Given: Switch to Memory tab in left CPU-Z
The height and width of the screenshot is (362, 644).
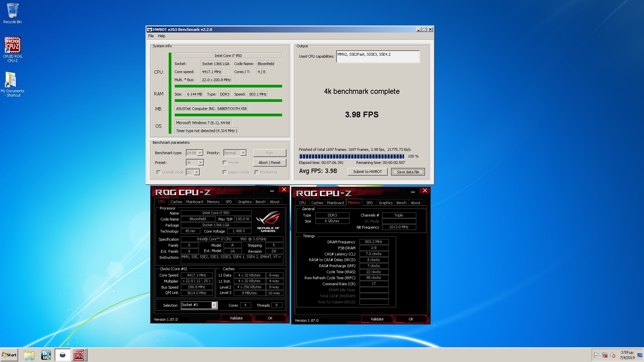Looking at the screenshot, I should click(x=213, y=202).
